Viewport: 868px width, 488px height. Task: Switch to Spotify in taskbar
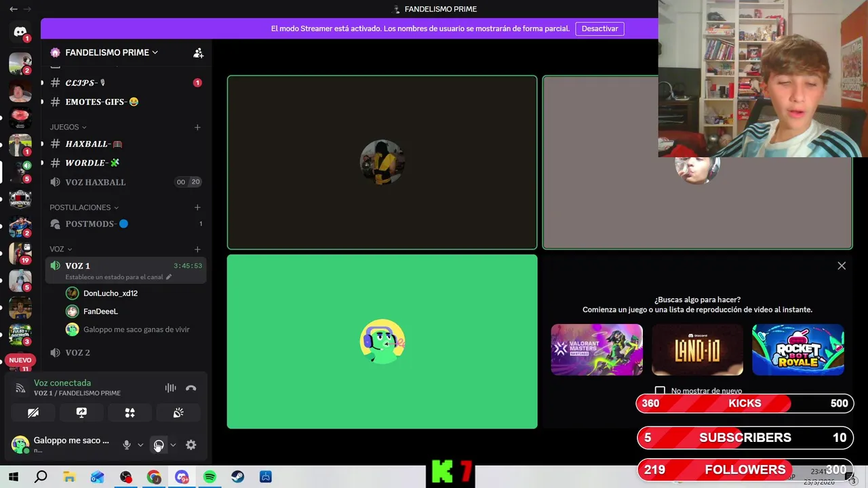pyautogui.click(x=210, y=477)
